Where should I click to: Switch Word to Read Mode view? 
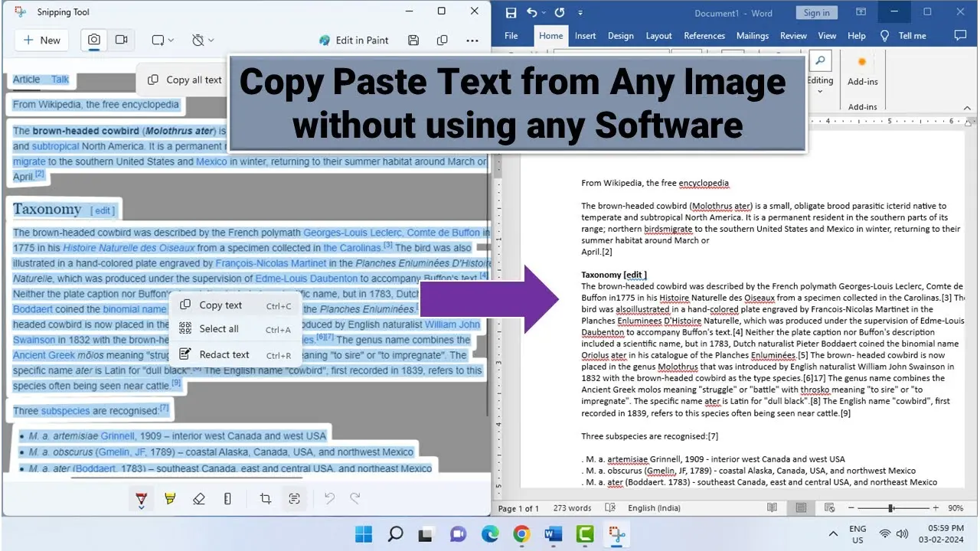(x=773, y=508)
